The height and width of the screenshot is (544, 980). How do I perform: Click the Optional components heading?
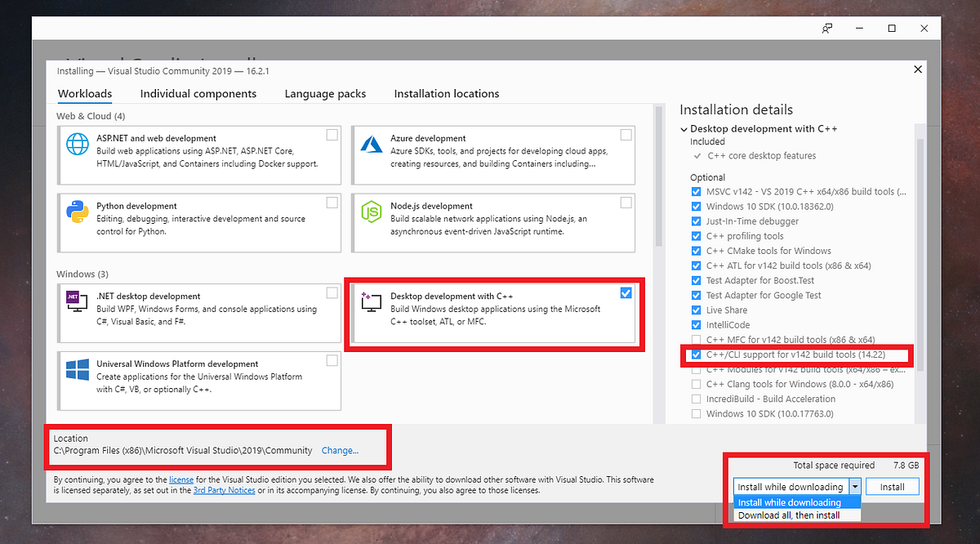[707, 177]
